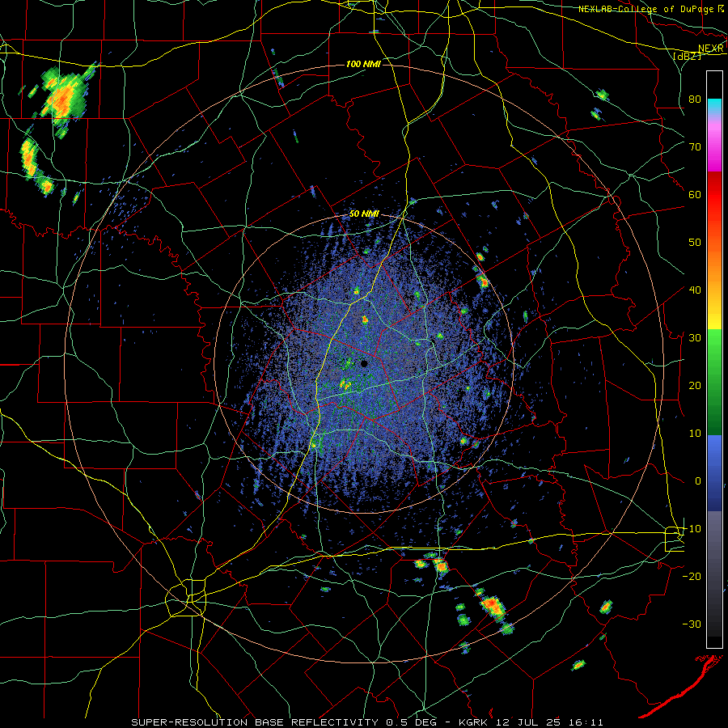Click the "100 NMI" range ring label
The height and width of the screenshot is (728, 728).
tap(363, 64)
